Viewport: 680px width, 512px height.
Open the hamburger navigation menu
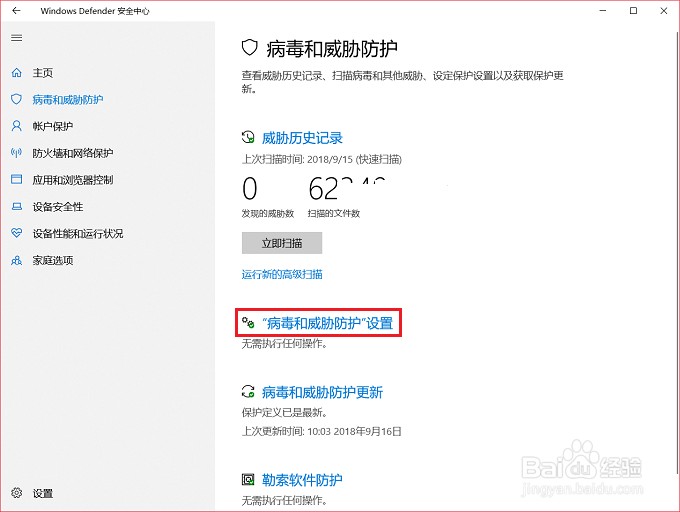coord(16,38)
